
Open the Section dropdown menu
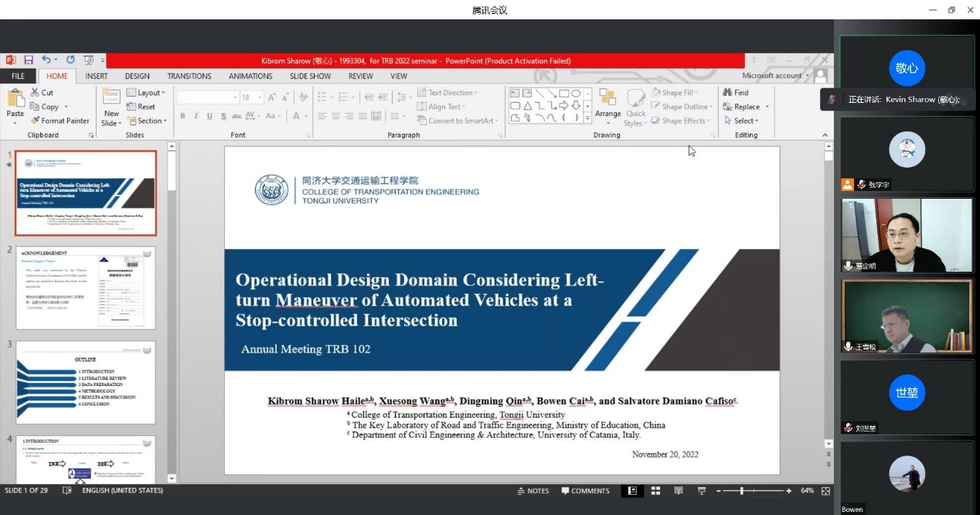pos(145,121)
